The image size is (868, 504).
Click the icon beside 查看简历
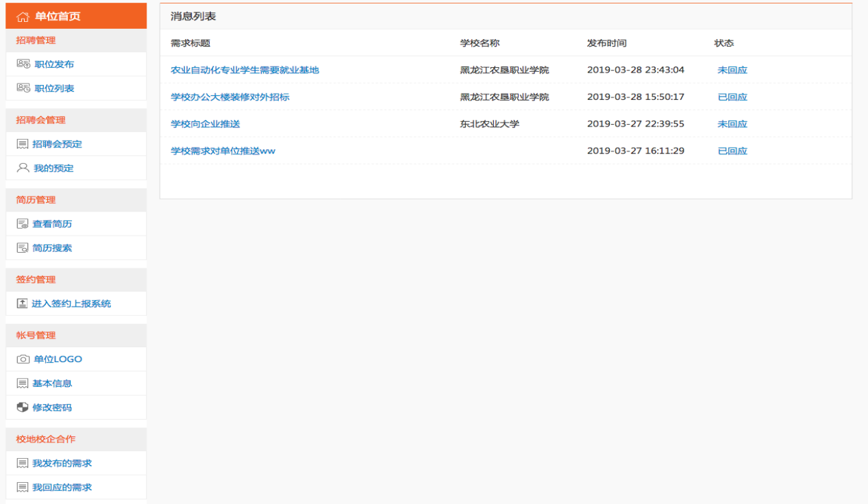pos(23,224)
